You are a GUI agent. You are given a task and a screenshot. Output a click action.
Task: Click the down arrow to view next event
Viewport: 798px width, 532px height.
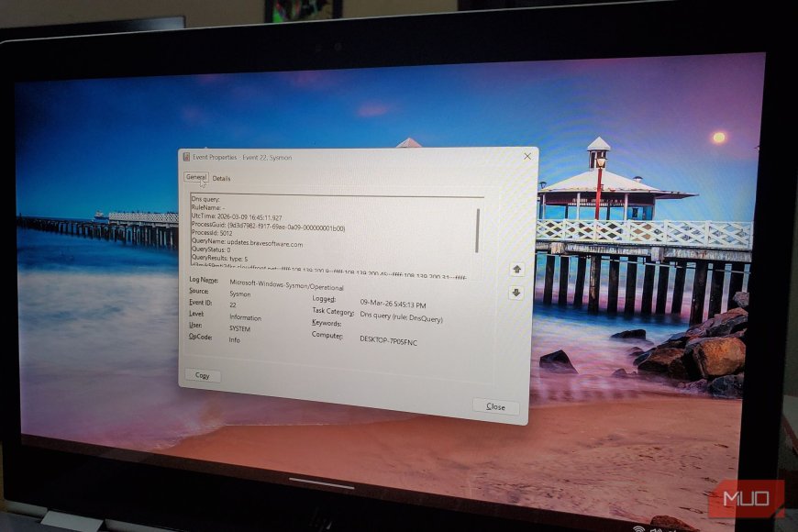(515, 294)
